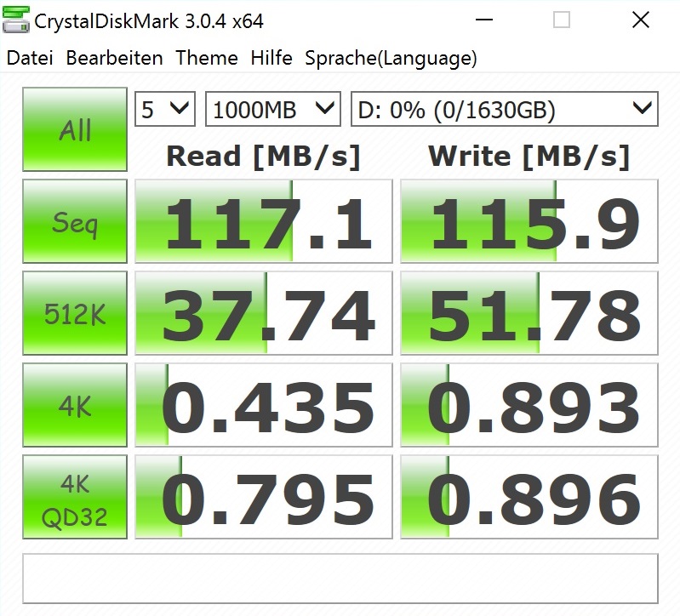Open the Theme menu
680x616 pixels.
point(207,58)
